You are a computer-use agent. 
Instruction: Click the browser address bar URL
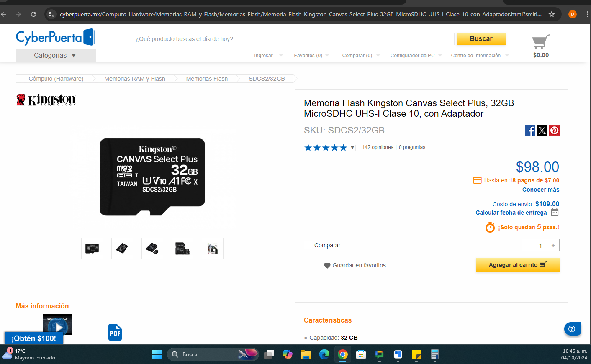pyautogui.click(x=301, y=14)
